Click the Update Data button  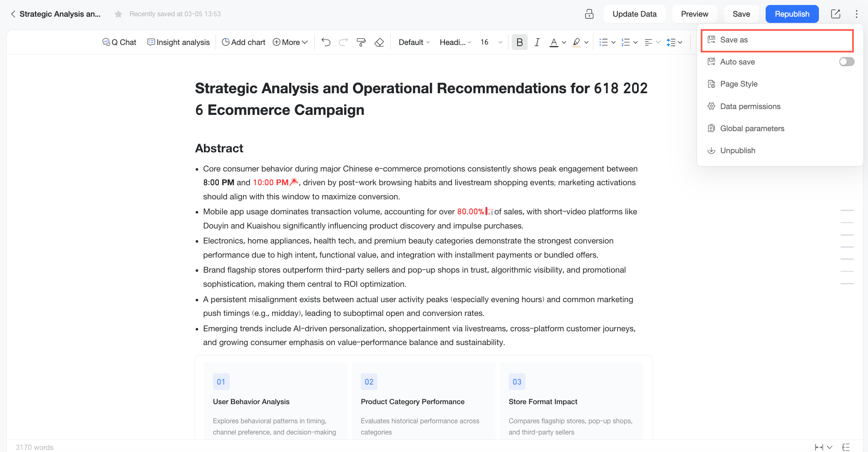point(635,14)
